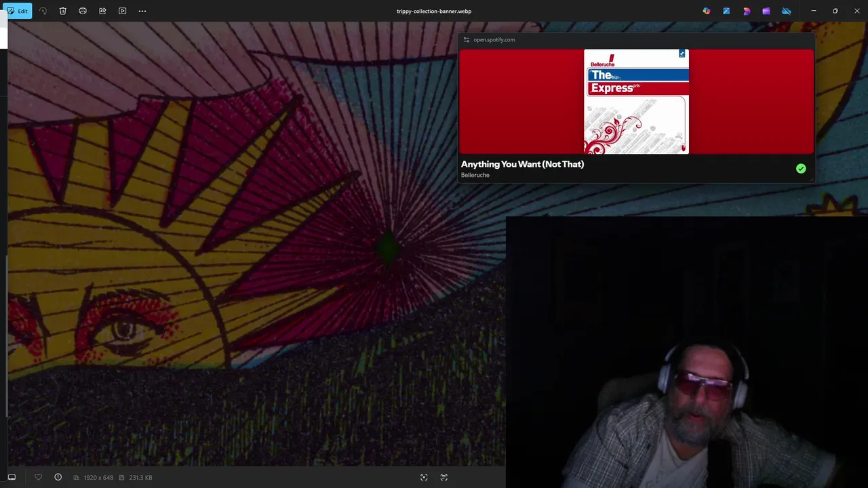This screenshot has height=488, width=868.
Task: Open the Designer icon in title bar
Action: (747, 11)
